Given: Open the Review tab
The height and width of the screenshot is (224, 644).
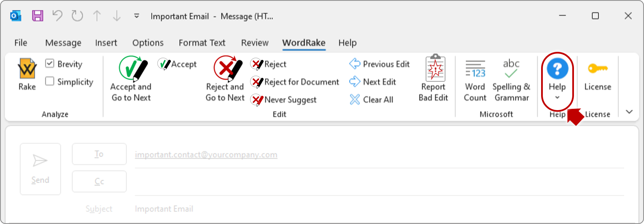Looking at the screenshot, I should click(x=255, y=43).
